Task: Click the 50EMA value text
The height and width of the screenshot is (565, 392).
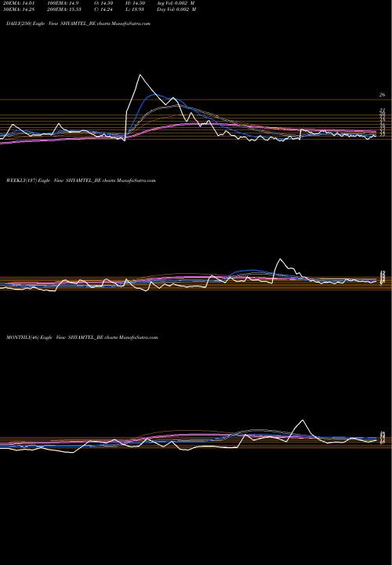Action: pos(18,9)
